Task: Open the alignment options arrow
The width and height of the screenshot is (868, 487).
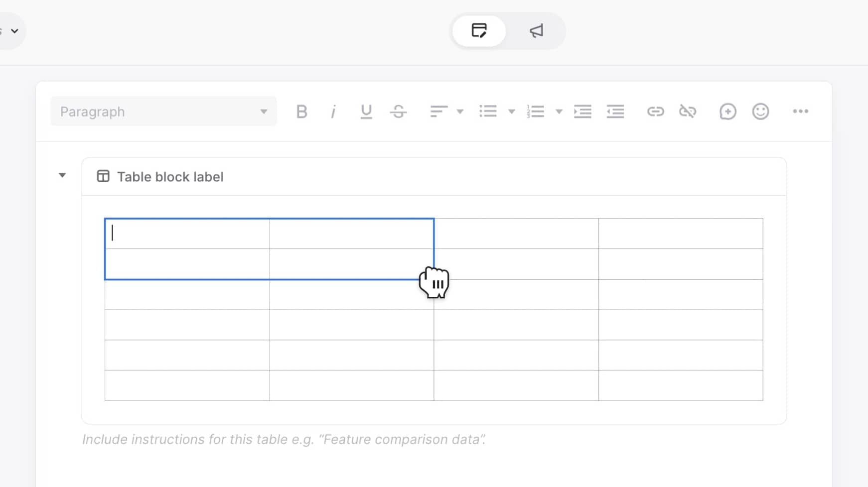Action: tap(460, 112)
